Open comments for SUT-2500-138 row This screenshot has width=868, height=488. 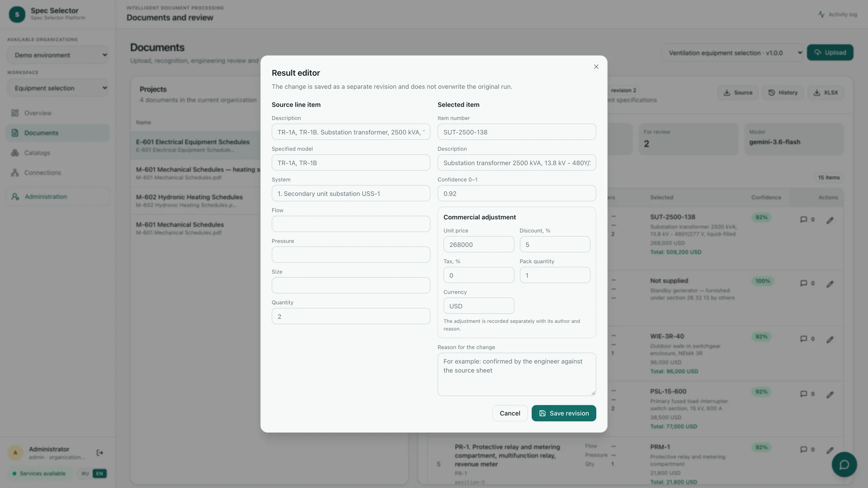(x=807, y=219)
